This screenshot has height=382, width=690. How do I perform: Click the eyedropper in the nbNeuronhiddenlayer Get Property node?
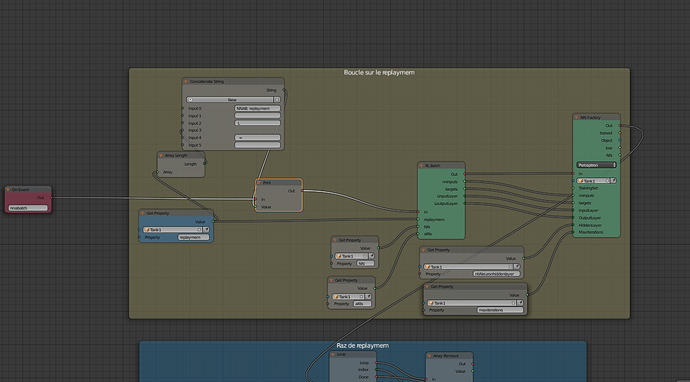[518, 267]
